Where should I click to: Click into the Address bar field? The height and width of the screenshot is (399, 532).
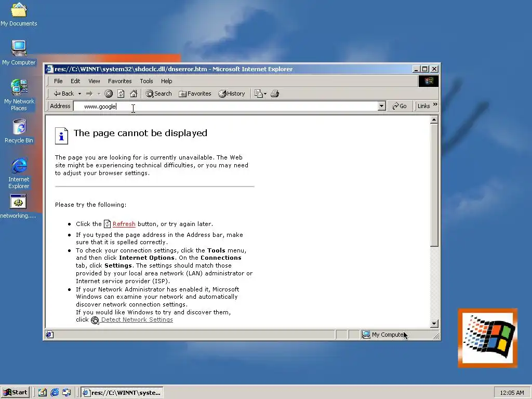225,106
